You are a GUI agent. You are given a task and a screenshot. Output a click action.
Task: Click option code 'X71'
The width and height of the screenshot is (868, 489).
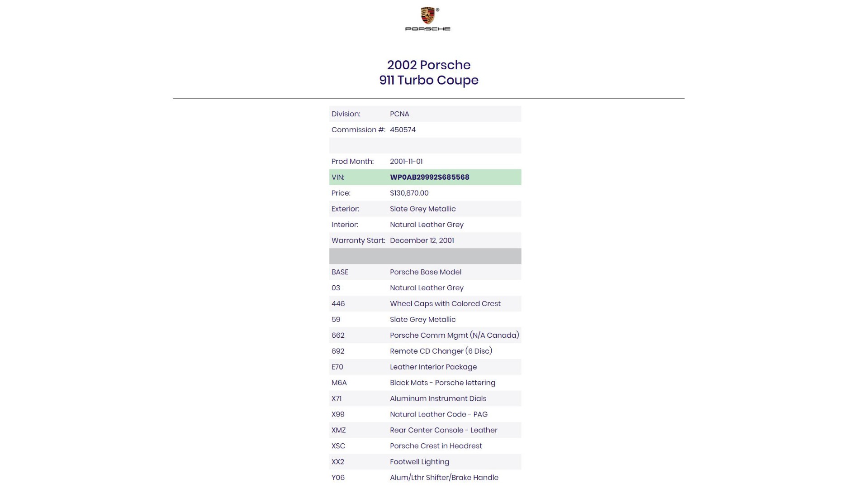(337, 399)
